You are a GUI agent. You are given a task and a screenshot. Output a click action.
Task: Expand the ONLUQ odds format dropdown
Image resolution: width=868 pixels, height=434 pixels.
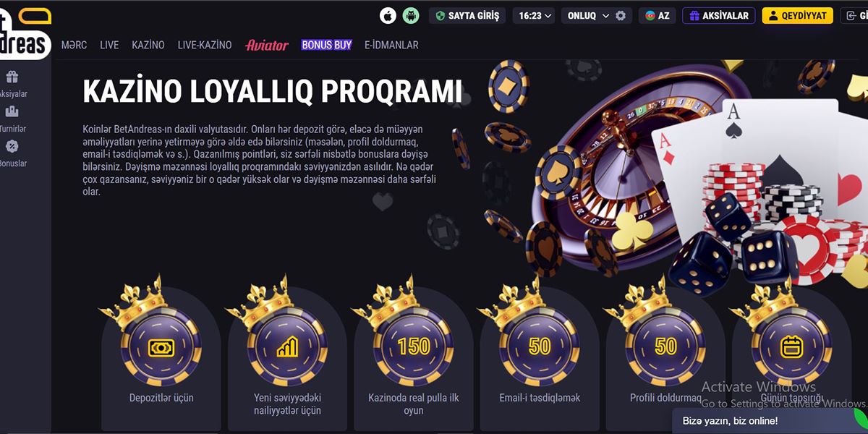tap(589, 16)
